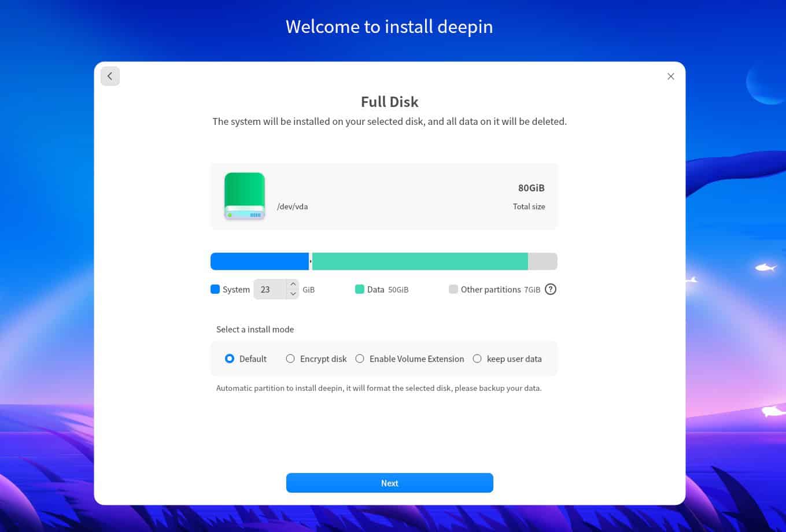Select the 80GiB disk entry row
This screenshot has width=786, height=532.
[x=383, y=196]
